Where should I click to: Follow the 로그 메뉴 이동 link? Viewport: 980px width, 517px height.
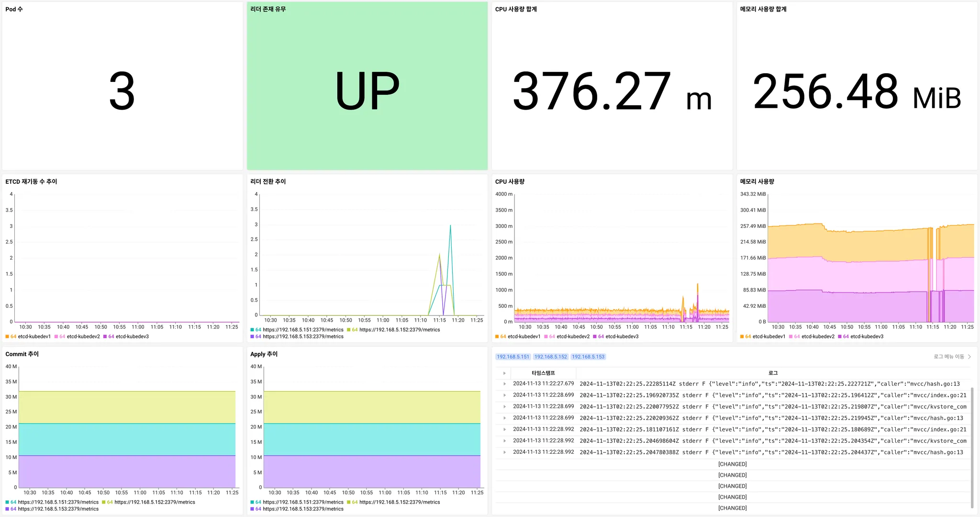pos(948,357)
